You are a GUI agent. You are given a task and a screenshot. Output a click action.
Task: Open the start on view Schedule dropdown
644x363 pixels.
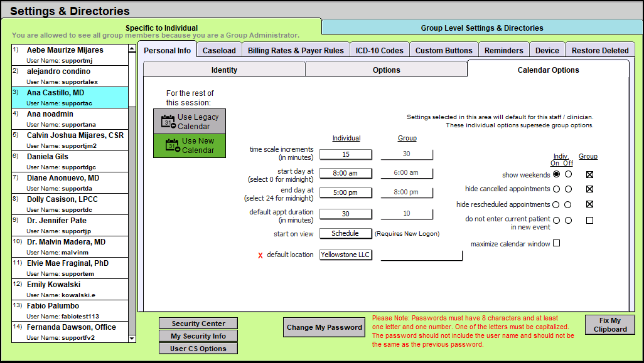345,233
